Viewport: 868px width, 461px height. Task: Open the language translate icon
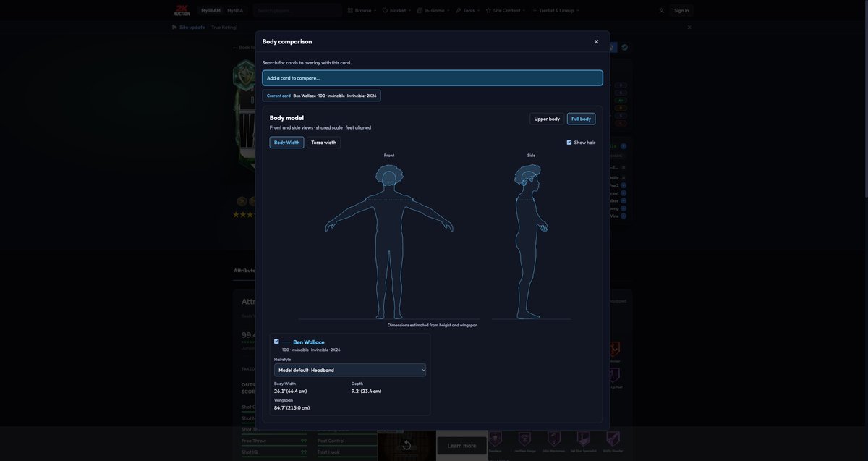661,10
